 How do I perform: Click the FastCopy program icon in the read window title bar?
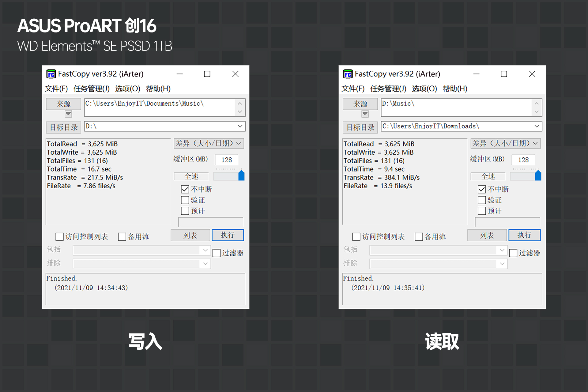[x=349, y=74]
